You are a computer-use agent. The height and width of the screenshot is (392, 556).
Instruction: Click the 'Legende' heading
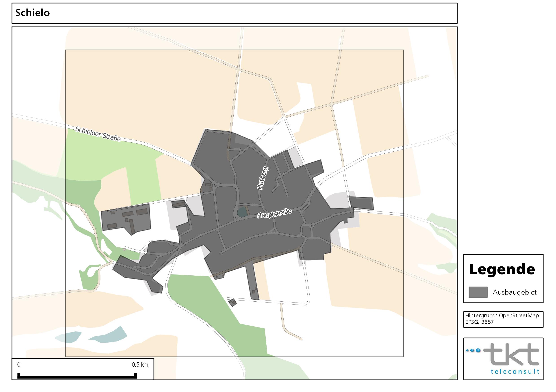coord(502,269)
